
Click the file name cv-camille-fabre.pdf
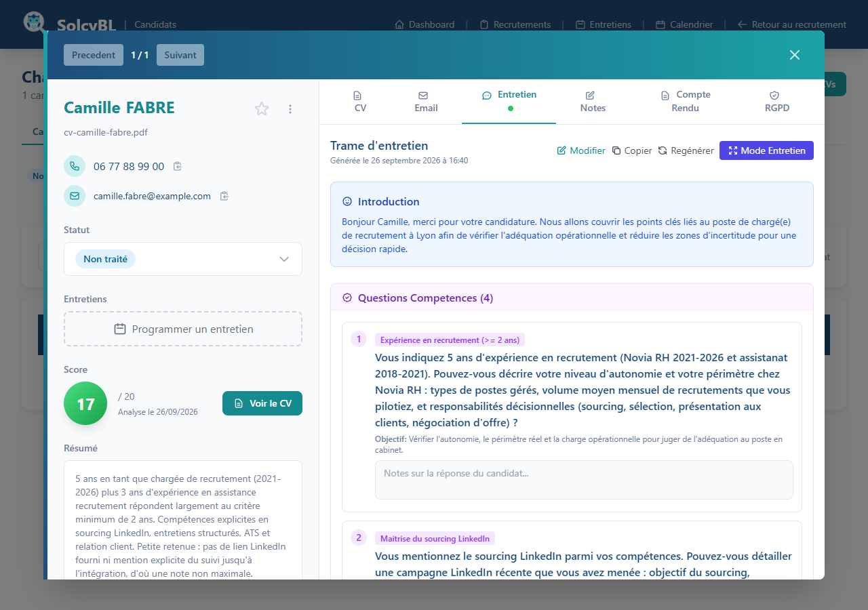[x=106, y=132]
